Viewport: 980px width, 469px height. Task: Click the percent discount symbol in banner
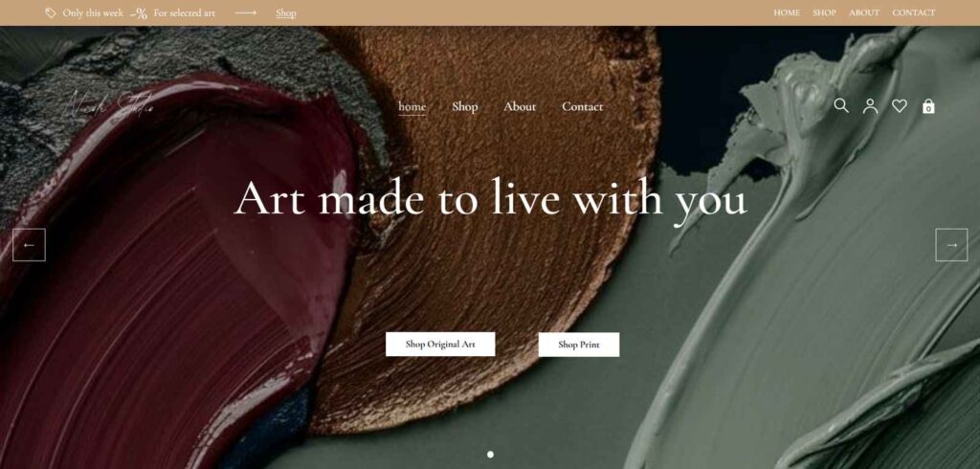139,13
